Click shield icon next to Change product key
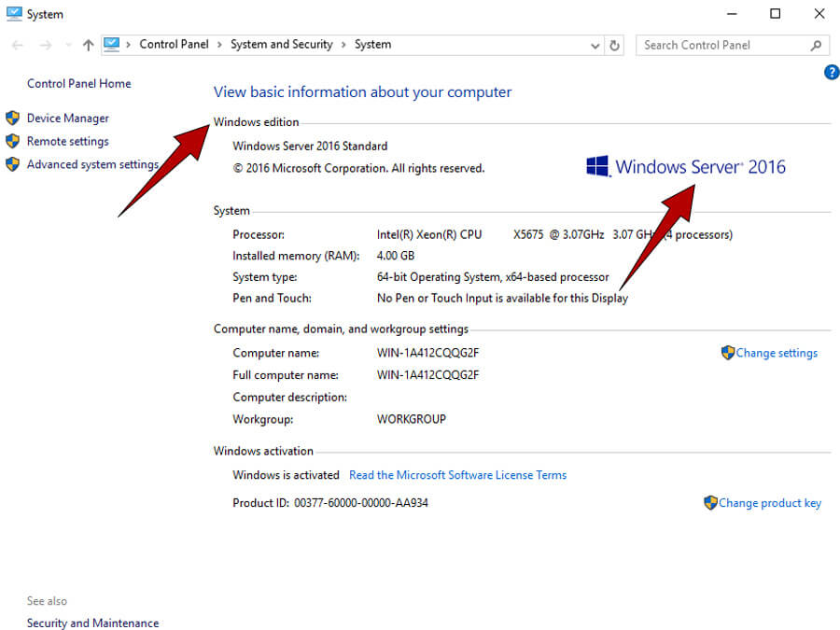 (x=710, y=502)
